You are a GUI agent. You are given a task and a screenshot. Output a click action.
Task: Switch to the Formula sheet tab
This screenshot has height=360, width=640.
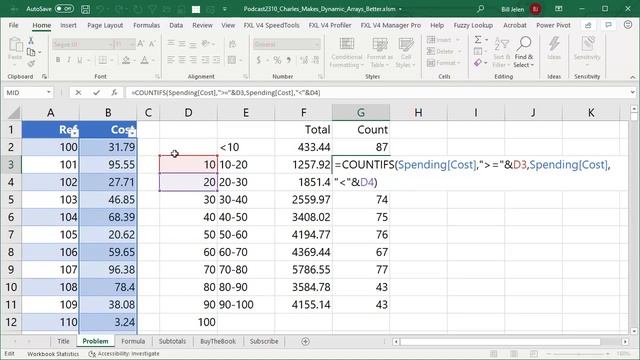pos(133,341)
